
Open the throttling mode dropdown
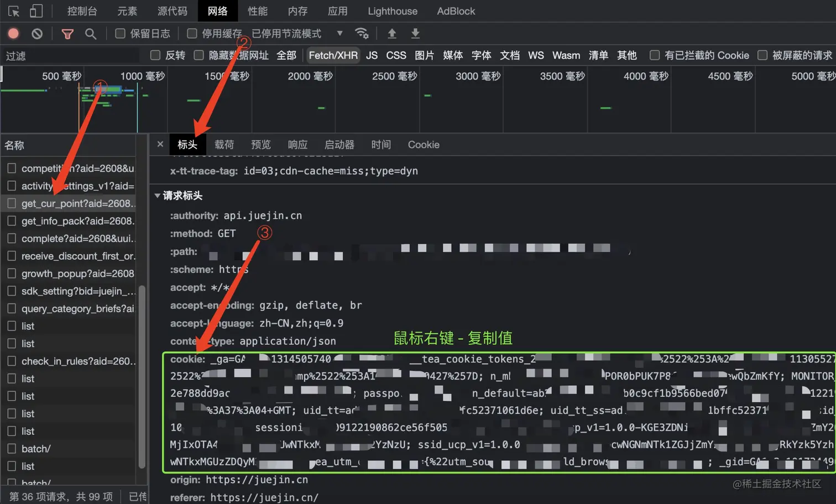click(297, 34)
